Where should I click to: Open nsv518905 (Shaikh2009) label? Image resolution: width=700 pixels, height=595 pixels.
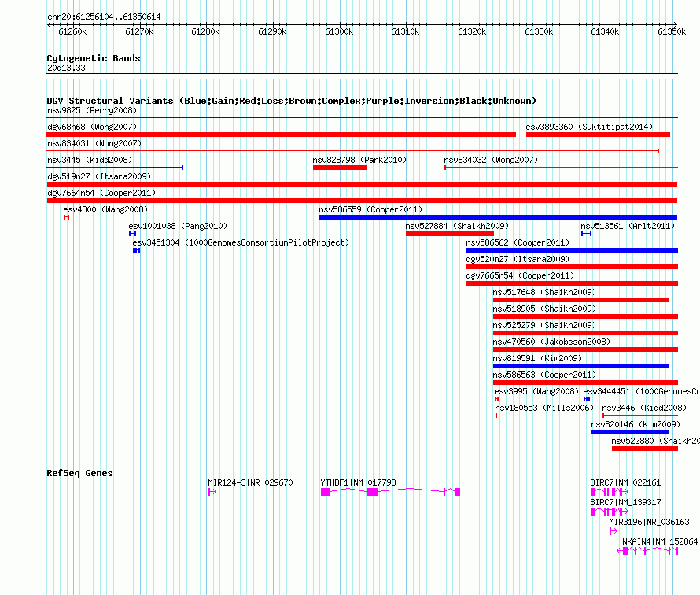click(x=544, y=309)
